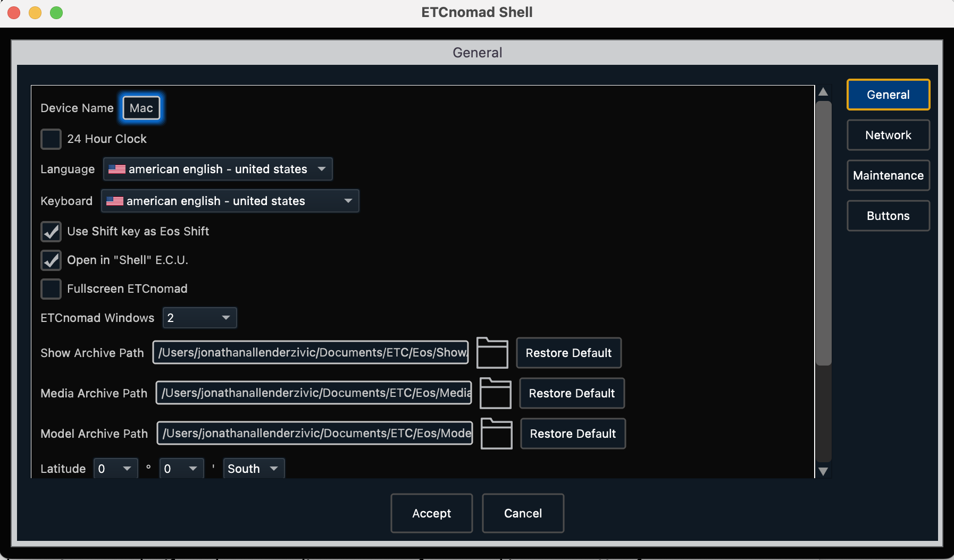Click the Language dropdown arrow
The image size is (954, 560).
pos(321,169)
